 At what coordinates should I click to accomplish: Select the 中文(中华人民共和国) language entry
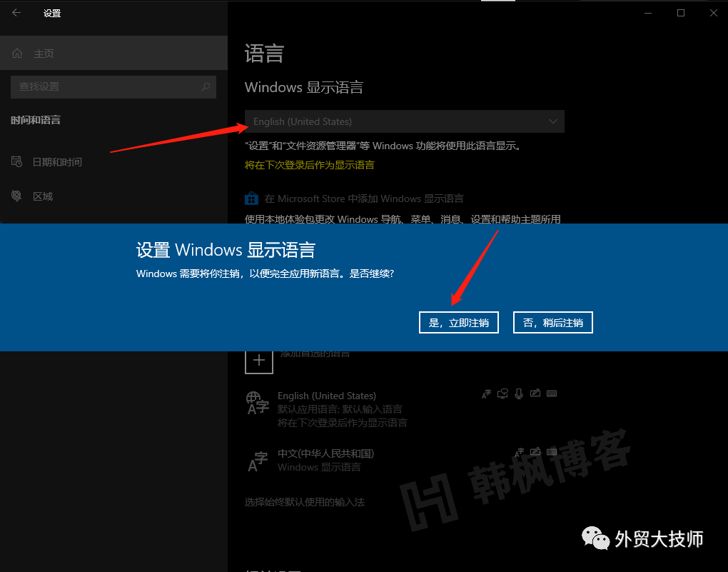point(325,453)
